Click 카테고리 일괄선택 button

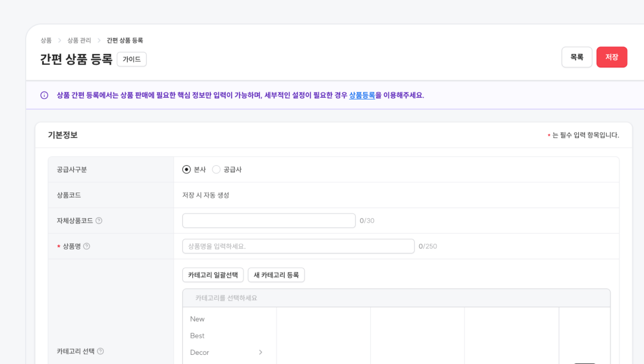pos(213,275)
